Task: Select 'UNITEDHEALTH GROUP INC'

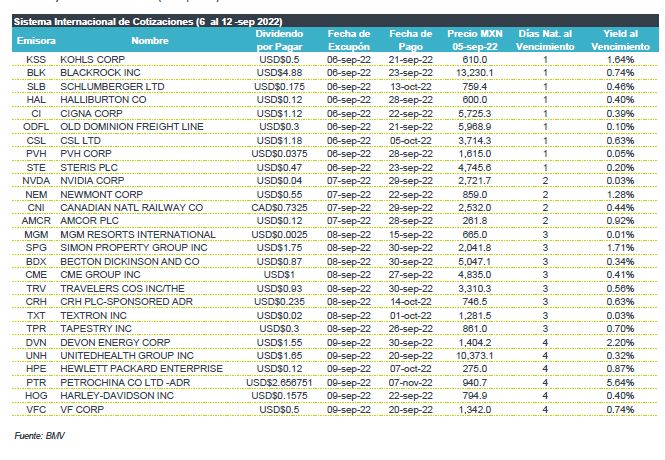Action: click(x=127, y=356)
